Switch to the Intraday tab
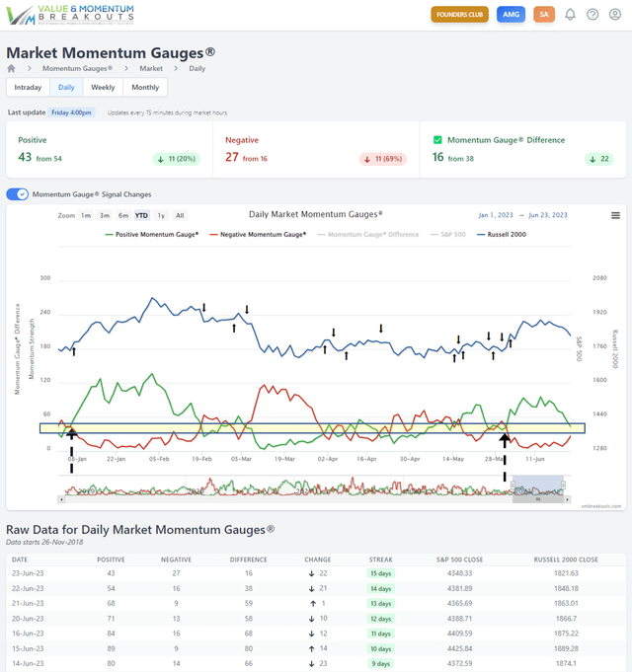 coord(28,88)
